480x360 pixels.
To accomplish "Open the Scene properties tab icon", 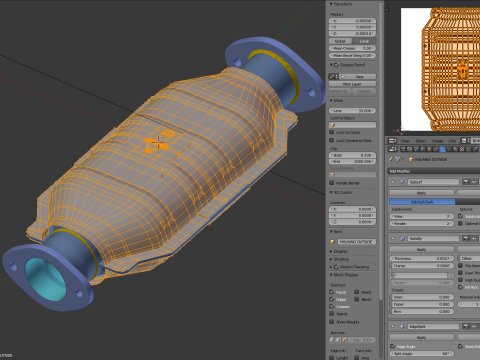I will (417, 149).
